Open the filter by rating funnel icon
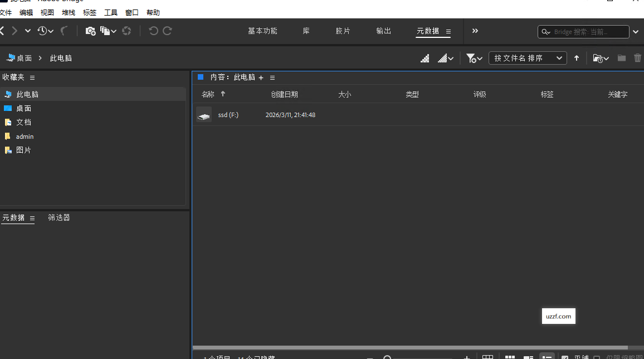 click(471, 58)
